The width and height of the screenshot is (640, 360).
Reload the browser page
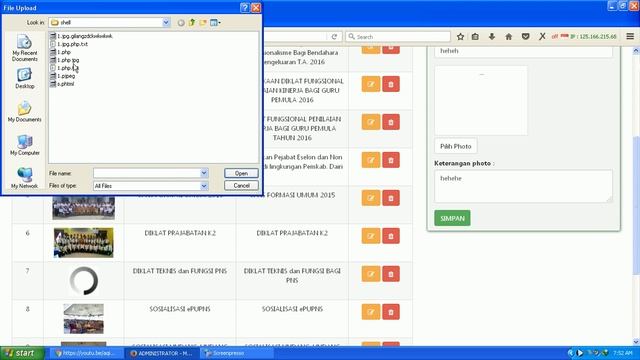click(x=334, y=37)
